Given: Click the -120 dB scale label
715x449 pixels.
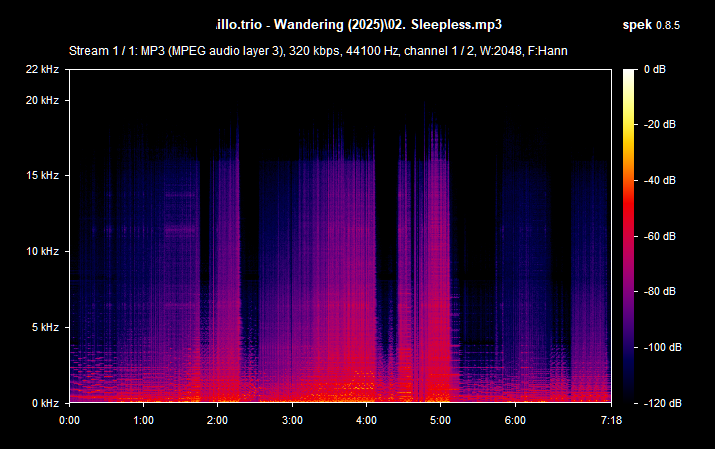Looking at the screenshot, I should (x=663, y=403).
